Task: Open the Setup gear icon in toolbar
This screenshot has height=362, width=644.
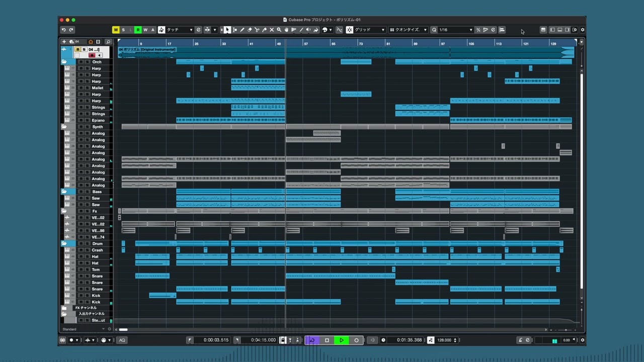Action: click(x=583, y=30)
